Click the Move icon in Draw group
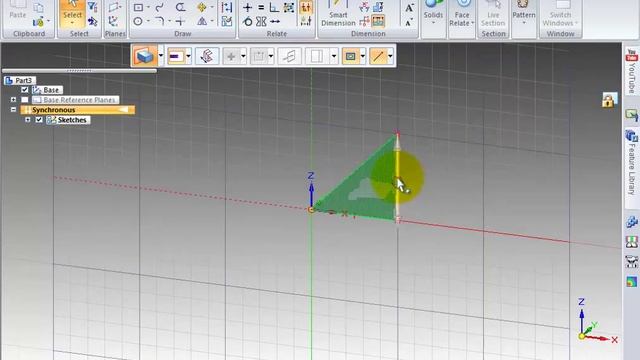640x360 pixels. (202, 7)
